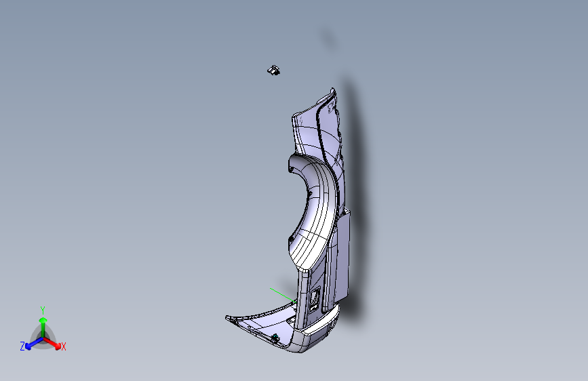
Task: Select the small clip part floating above the model
Action: pyautogui.click(x=274, y=70)
